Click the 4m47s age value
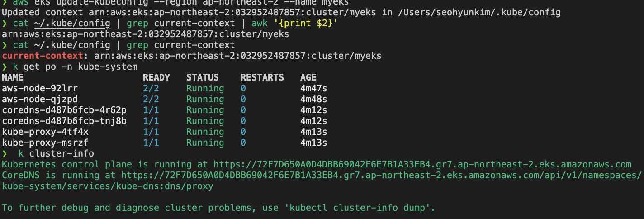 (x=314, y=88)
